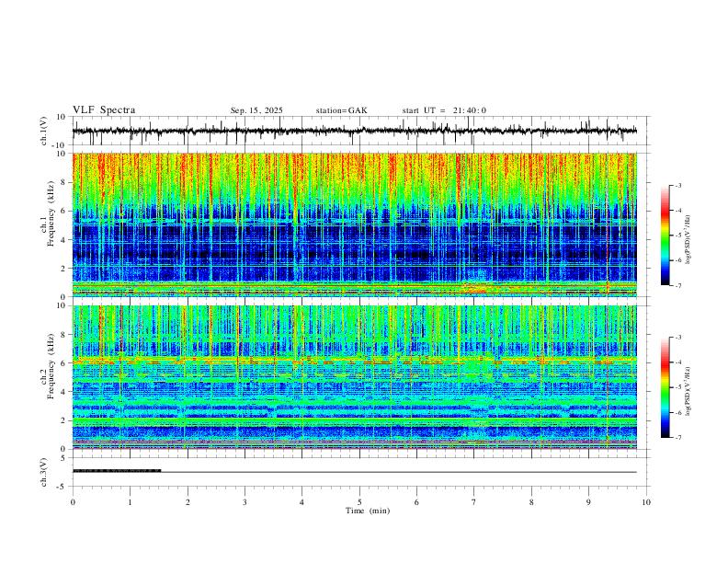Click the "-3" label on ch.1 color scale

click(677, 185)
